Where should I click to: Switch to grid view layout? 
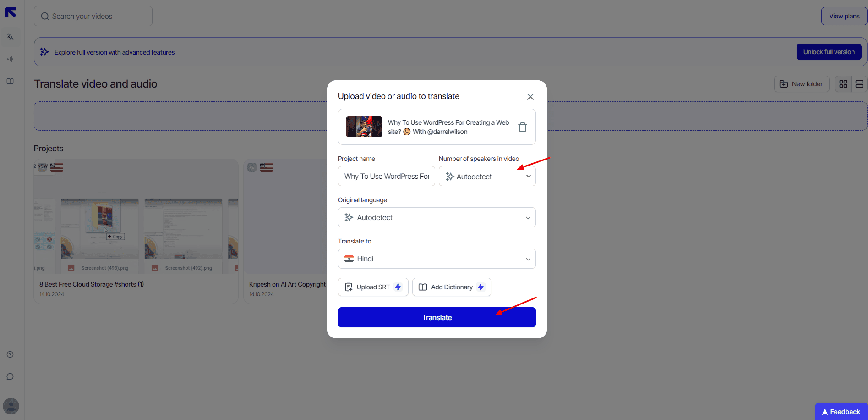pos(843,84)
